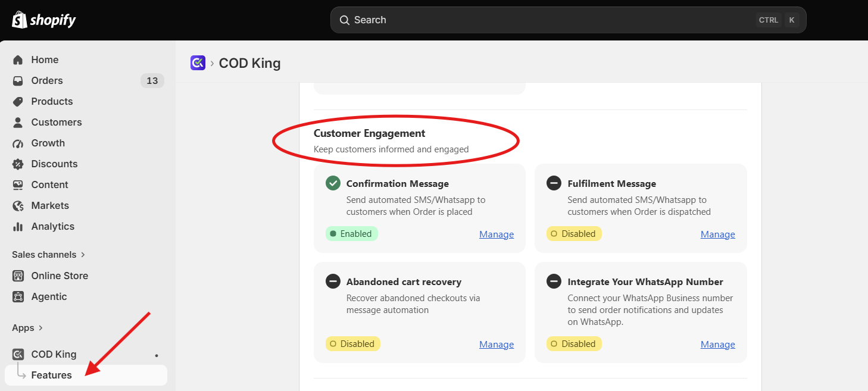Click the breadcrumb chevron before COD King

[212, 63]
